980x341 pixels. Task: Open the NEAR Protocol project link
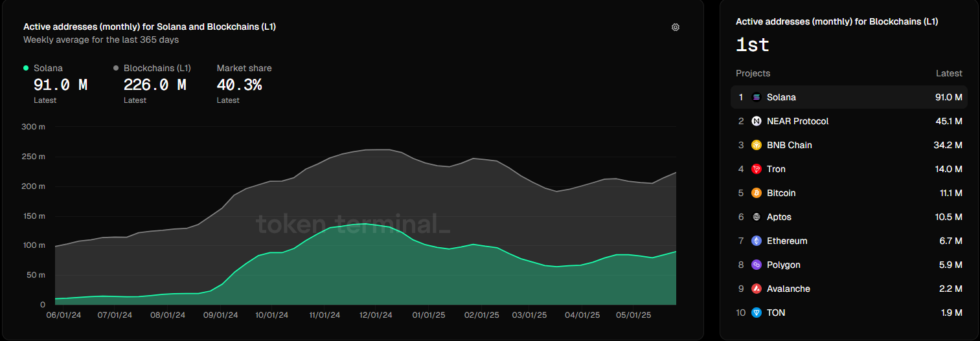797,121
